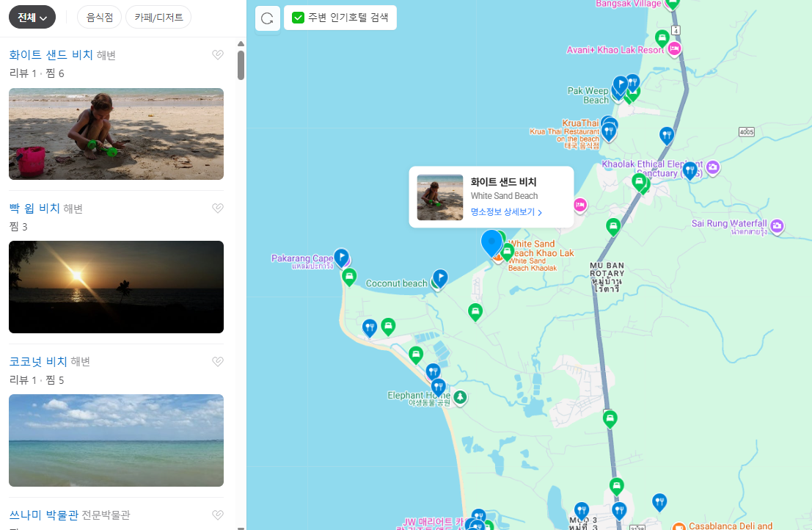
Task: Favorite 코코넛 비치 with heart icon
Action: tap(218, 361)
